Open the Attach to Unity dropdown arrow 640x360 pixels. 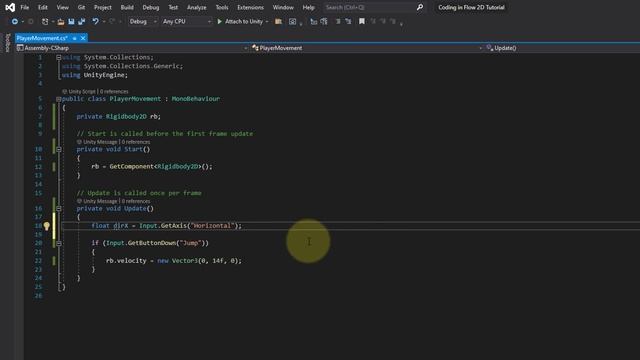(x=267, y=21)
